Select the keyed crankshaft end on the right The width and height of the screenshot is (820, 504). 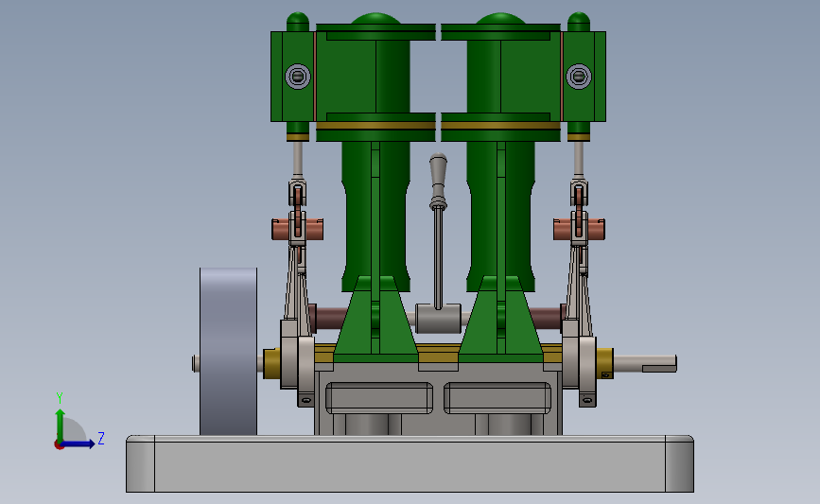[x=645, y=364]
